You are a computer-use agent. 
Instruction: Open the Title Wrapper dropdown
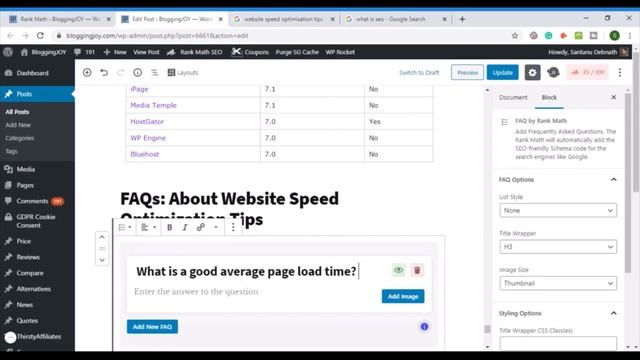(x=558, y=247)
